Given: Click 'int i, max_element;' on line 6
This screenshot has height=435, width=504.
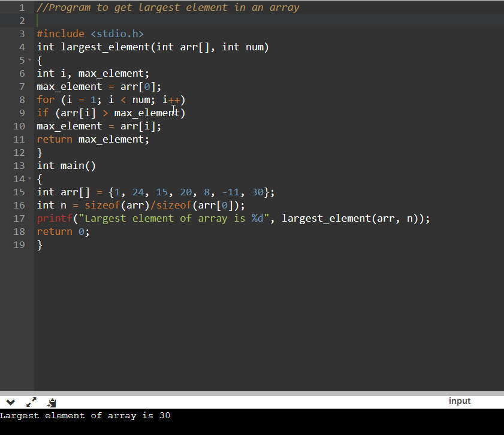Looking at the screenshot, I should tap(93, 73).
